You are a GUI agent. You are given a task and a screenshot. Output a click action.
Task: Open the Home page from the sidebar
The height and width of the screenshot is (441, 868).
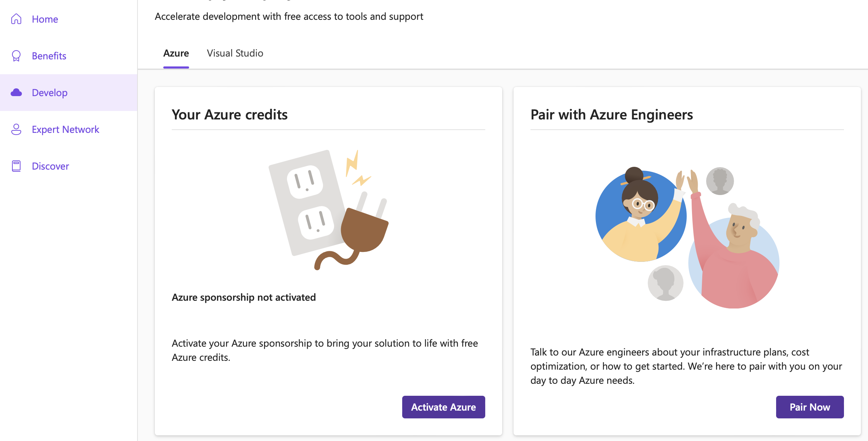coord(45,19)
